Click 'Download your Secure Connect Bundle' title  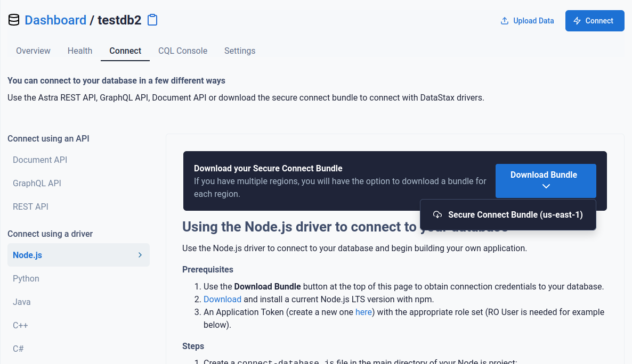(x=268, y=168)
